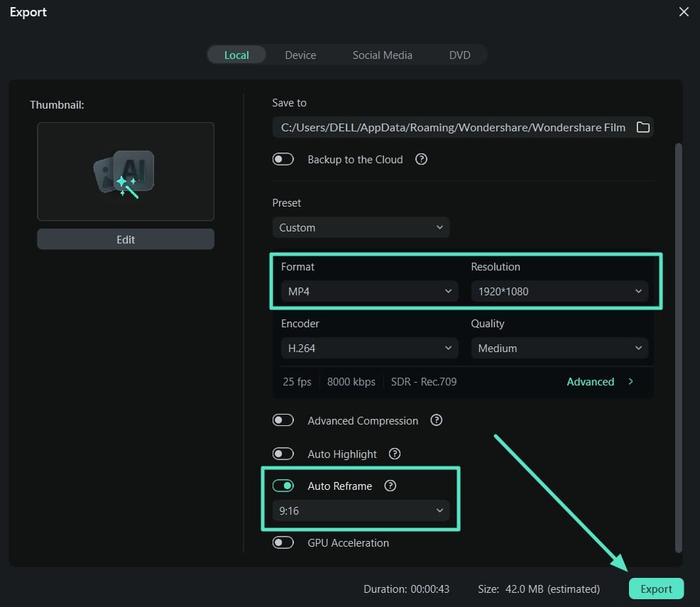
Task: Expand Advanced settings chevron arrow
Action: click(x=630, y=382)
